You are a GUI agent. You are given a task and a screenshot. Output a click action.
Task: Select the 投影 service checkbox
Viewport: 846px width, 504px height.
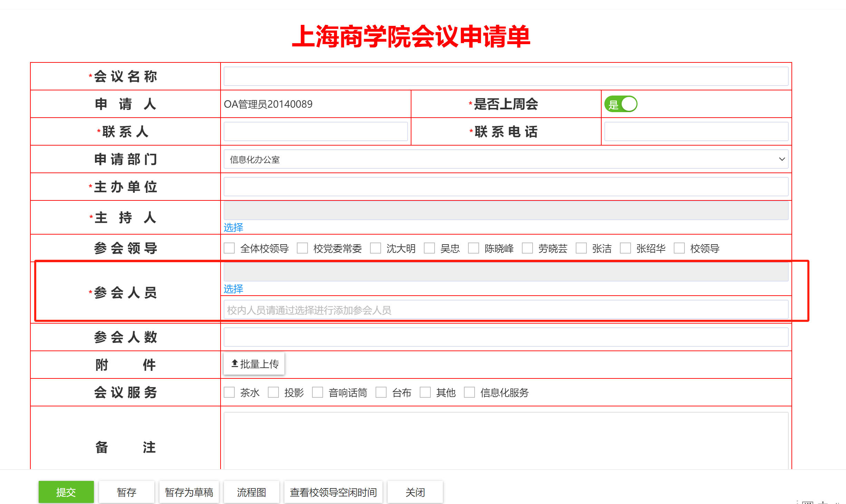pyautogui.click(x=273, y=393)
